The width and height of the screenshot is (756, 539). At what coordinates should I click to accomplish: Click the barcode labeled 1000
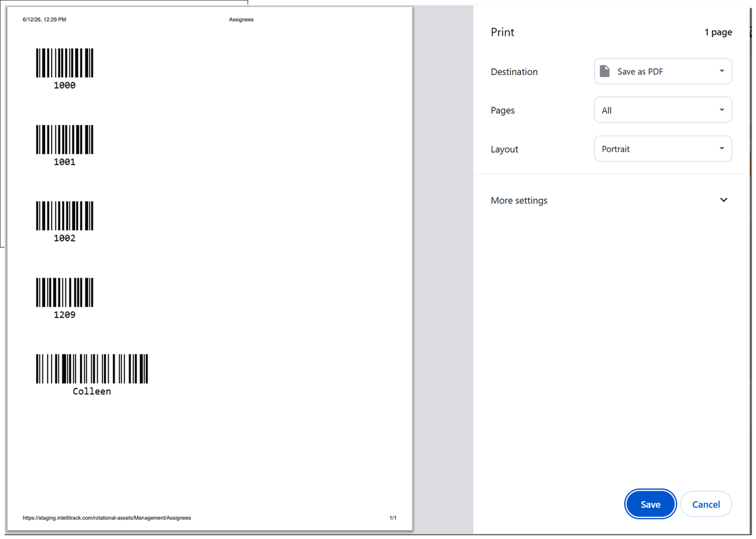point(65,63)
